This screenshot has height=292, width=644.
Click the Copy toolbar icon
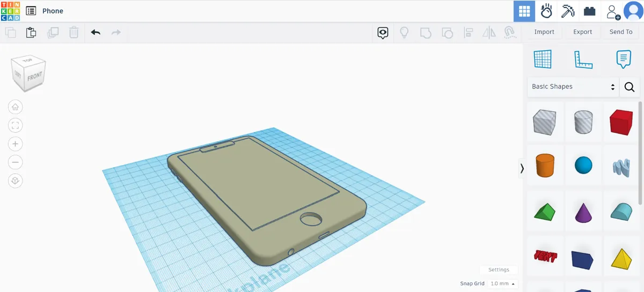(x=10, y=33)
